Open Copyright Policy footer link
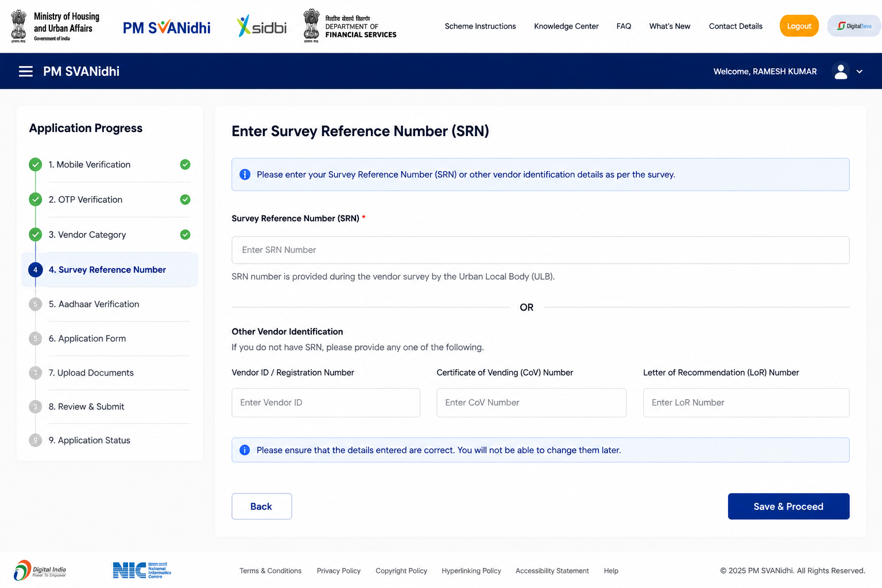This screenshot has width=882, height=588. pos(401,571)
